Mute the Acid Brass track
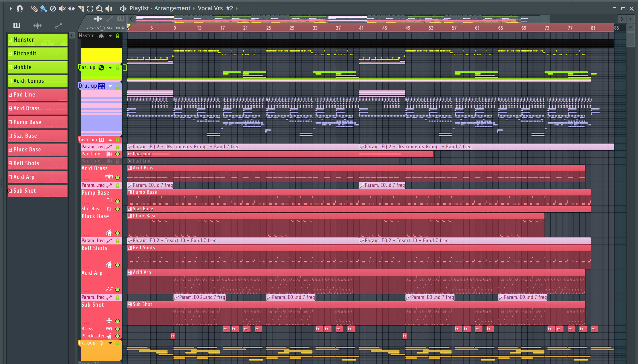This screenshot has height=364, width=638. tap(117, 178)
